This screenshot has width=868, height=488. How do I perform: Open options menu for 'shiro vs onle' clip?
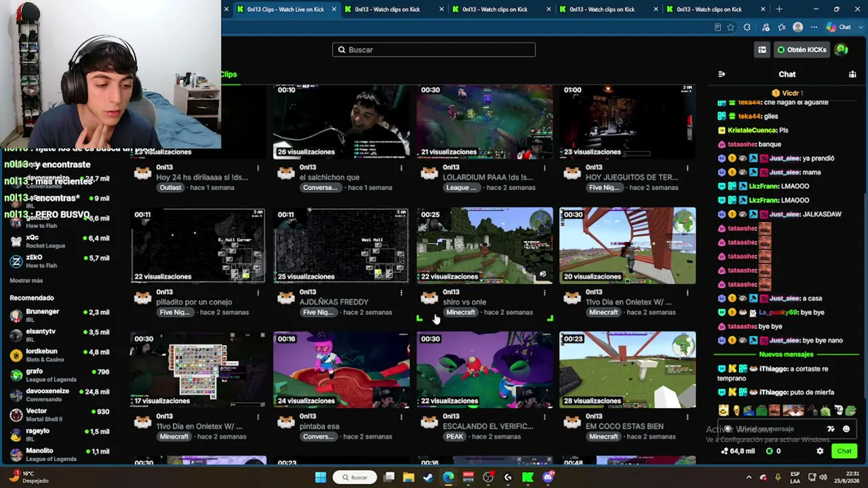pyautogui.click(x=544, y=293)
